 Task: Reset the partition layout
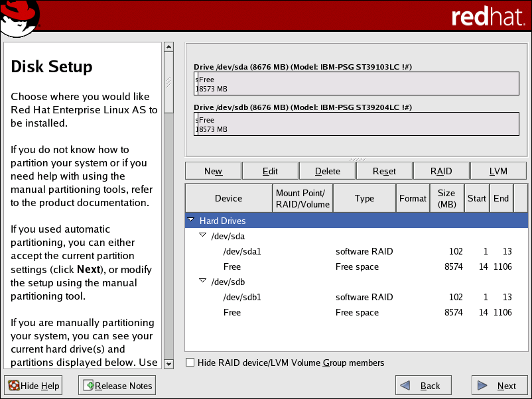click(383, 170)
